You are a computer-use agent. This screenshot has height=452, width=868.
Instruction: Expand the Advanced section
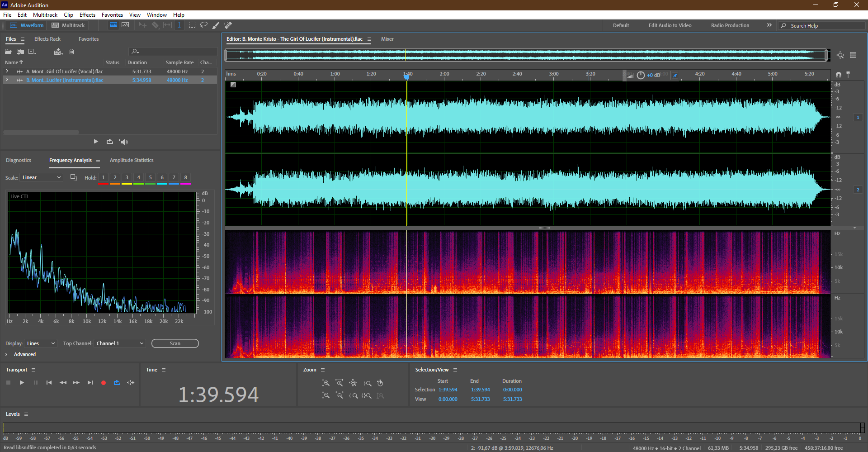pyautogui.click(x=6, y=354)
